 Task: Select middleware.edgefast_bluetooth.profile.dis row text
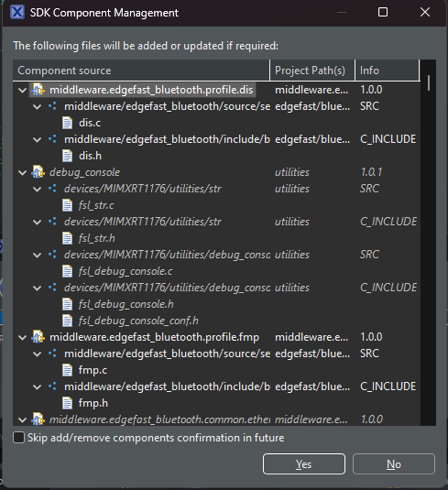click(151, 90)
